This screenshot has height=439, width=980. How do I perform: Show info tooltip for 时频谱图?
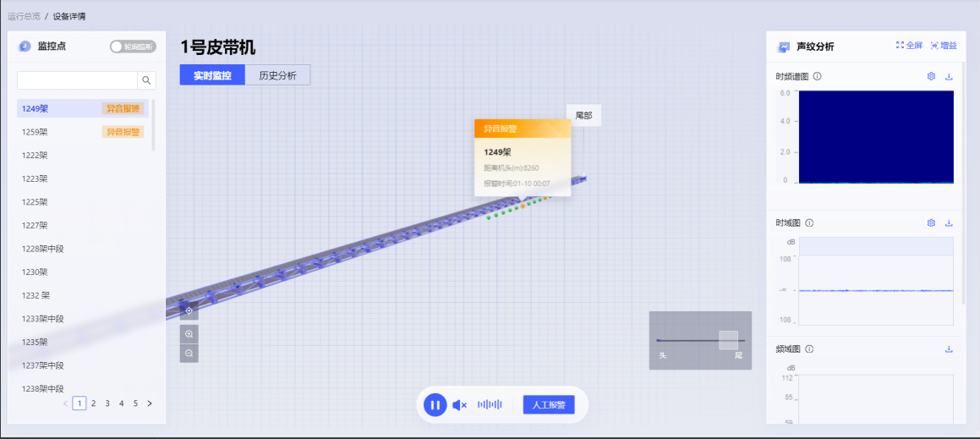(818, 76)
